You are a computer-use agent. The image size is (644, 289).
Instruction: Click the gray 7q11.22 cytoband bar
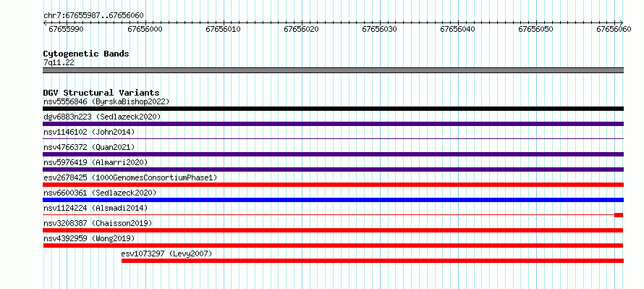coord(333,70)
